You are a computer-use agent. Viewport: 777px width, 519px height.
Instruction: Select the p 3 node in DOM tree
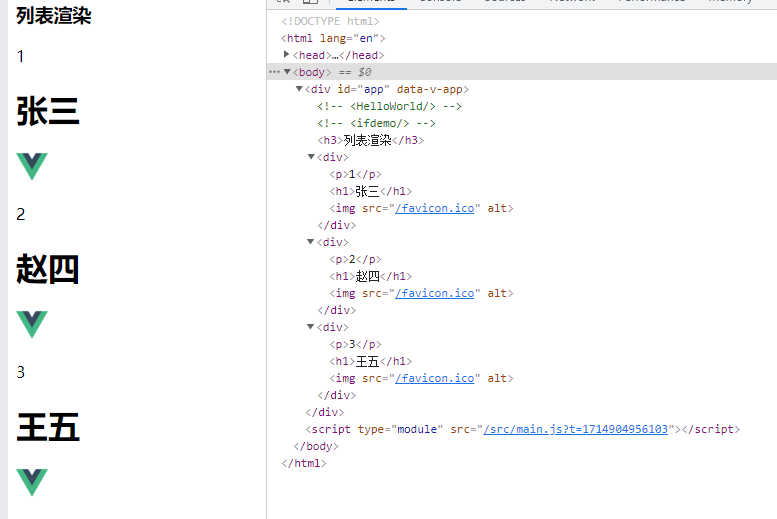point(355,344)
